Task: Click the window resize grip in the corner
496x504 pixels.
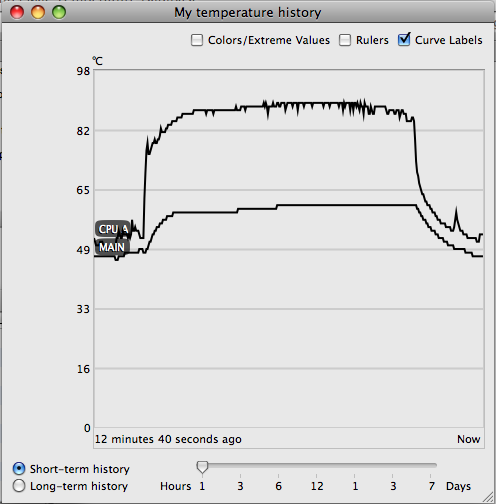Action: [x=489, y=497]
